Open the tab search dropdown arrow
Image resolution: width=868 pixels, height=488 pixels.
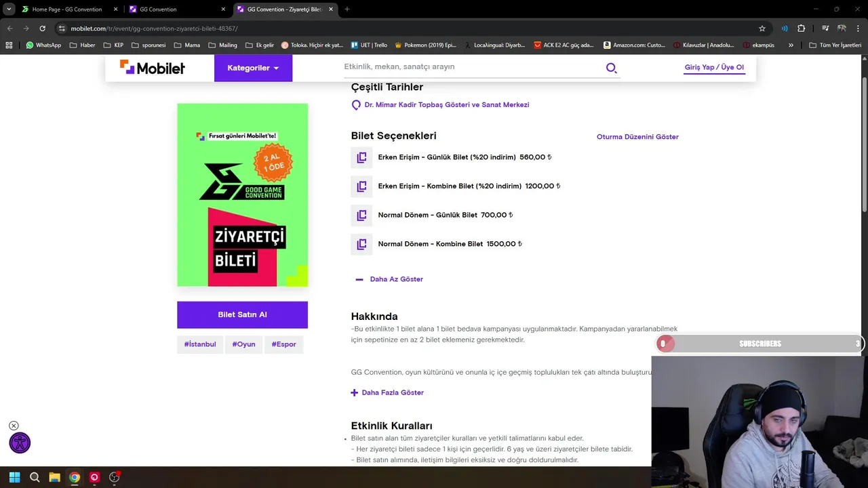[9, 9]
